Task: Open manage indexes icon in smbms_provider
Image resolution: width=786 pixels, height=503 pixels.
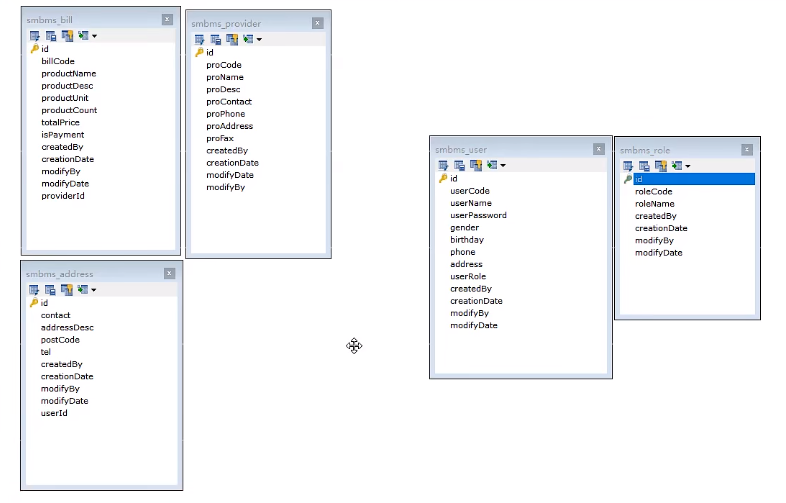Action: point(216,39)
